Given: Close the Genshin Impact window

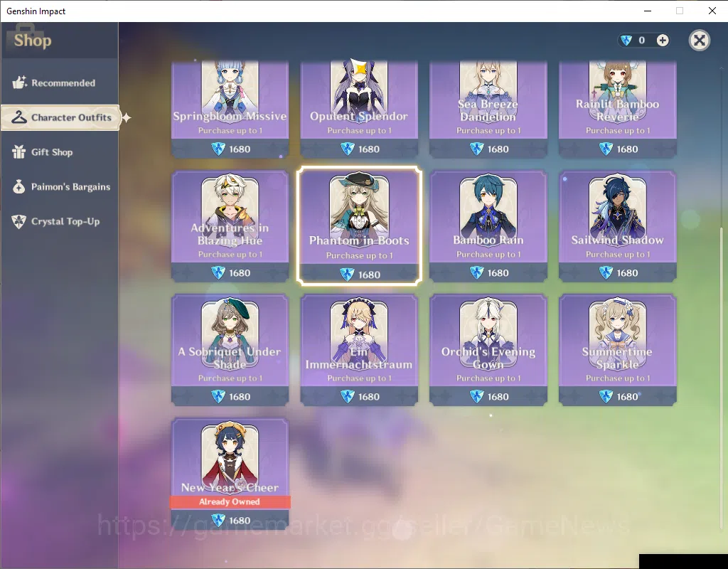Looking at the screenshot, I should (x=712, y=11).
